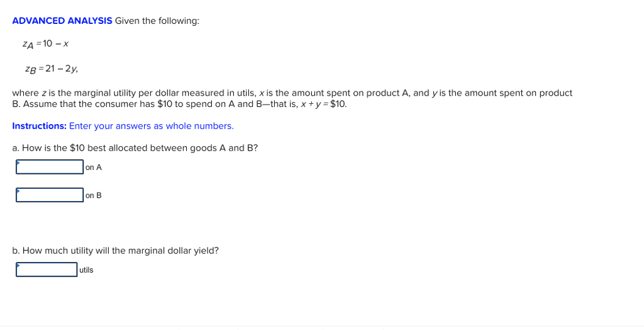Select the zA = 10 − x equation
Image resolution: width=644 pixels, height=330 pixels.
(x=45, y=45)
